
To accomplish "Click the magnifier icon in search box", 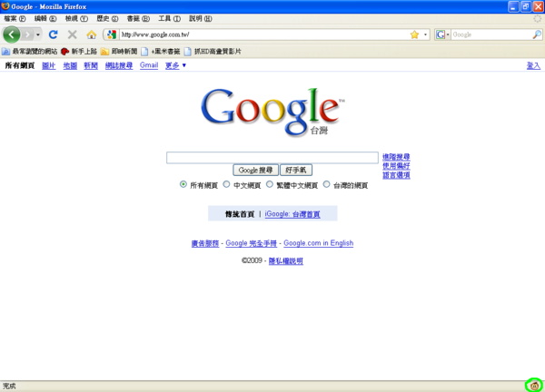I will 537,34.
